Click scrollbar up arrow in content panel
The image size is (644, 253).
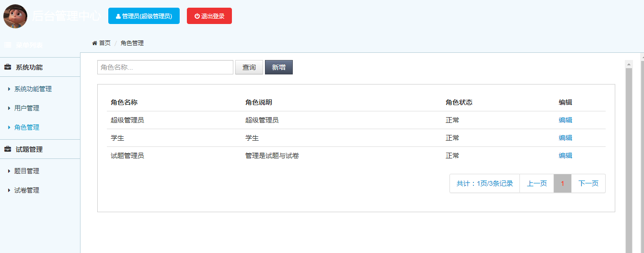tap(629, 64)
